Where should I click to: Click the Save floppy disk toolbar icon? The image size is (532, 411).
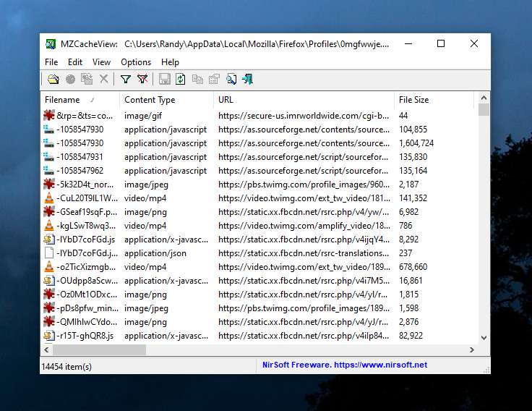tap(165, 80)
